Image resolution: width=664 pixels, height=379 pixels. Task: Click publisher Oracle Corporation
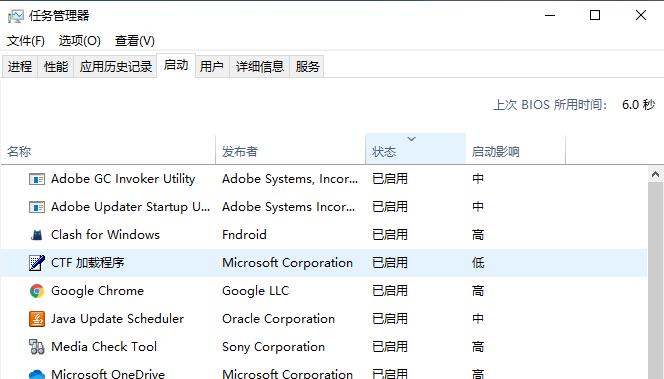pos(278,319)
